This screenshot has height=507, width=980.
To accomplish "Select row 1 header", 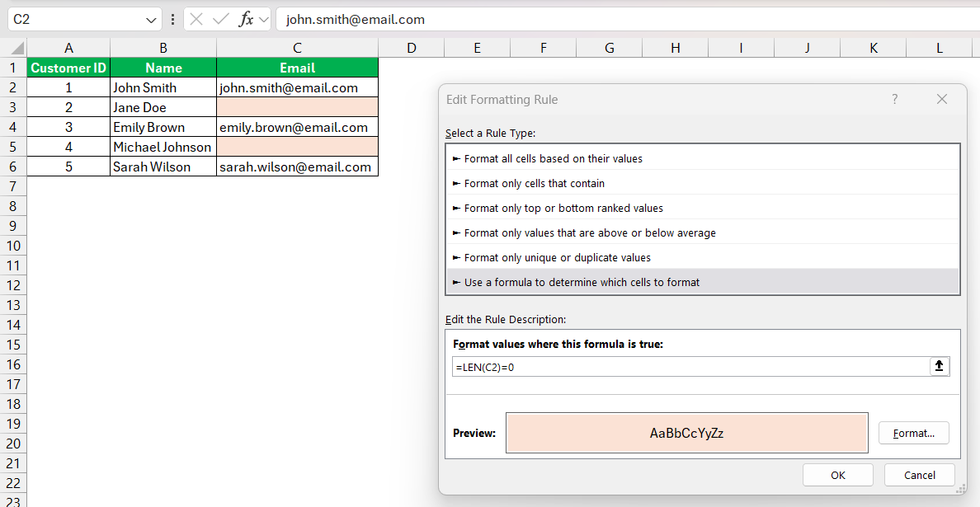I will pos(13,68).
